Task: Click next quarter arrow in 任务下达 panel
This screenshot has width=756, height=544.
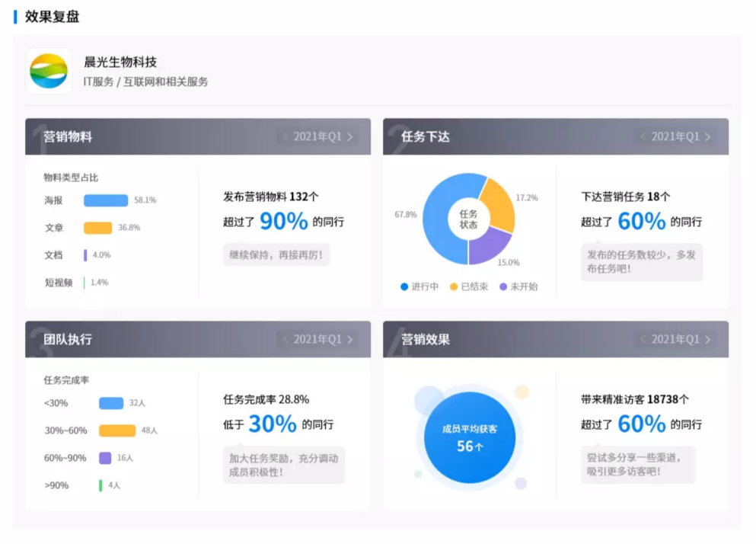Action: 707,137
